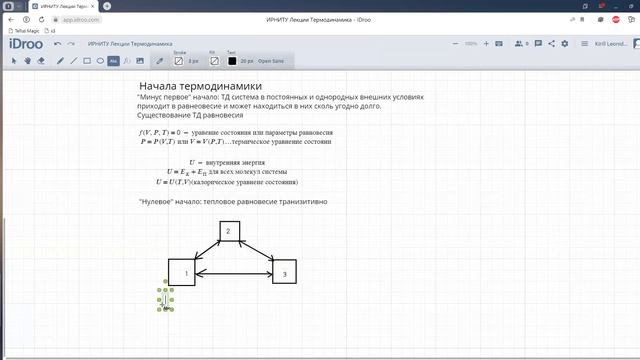Select the eraser tool
Viewport: 640px width, 360px height.
pyautogui.click(x=41, y=61)
